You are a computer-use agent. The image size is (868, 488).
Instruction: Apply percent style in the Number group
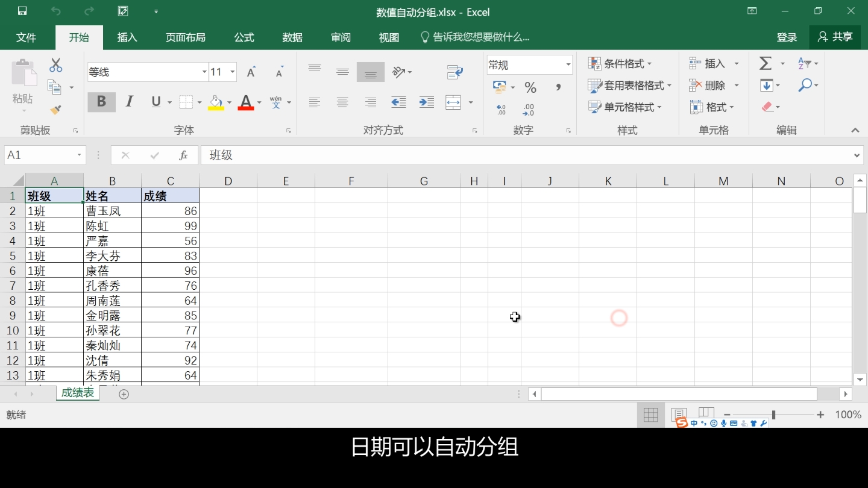click(530, 87)
